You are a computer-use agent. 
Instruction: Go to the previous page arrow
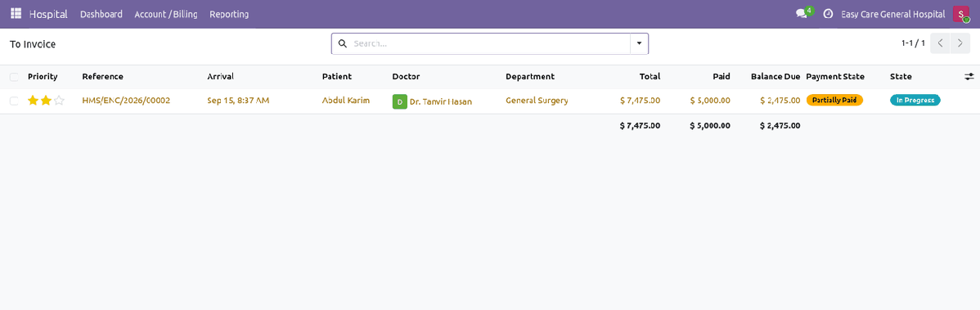tap(940, 43)
